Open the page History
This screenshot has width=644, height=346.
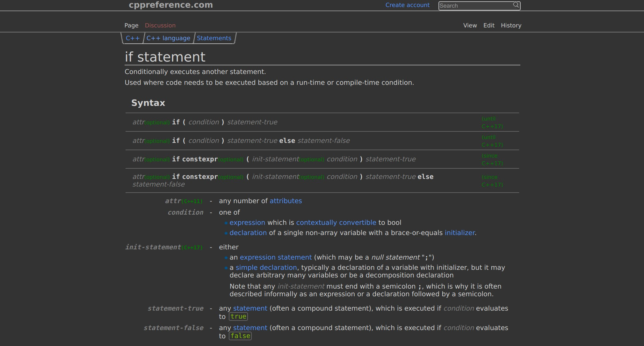click(511, 25)
